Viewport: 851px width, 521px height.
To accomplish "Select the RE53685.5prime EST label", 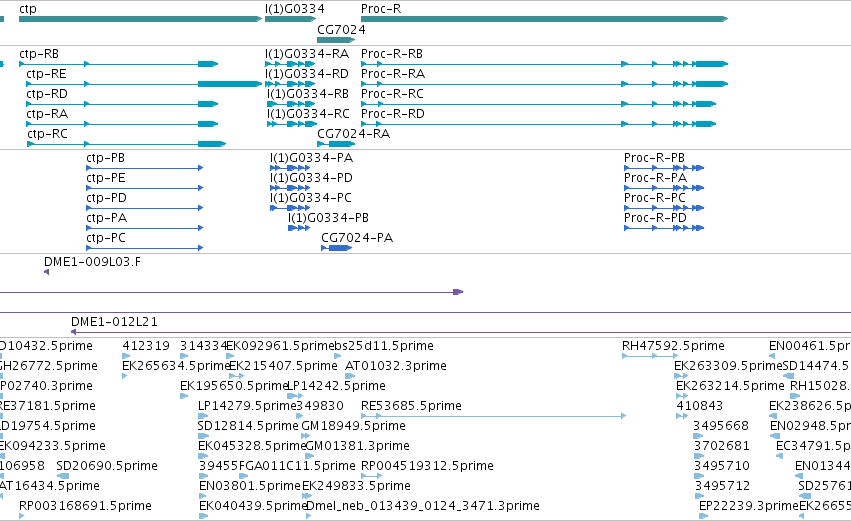I will point(411,406).
